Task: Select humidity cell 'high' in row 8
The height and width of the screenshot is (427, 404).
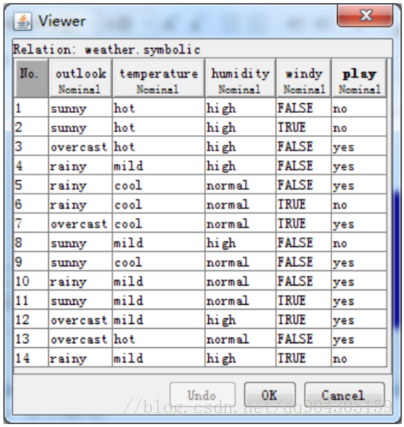Action: tap(240, 243)
